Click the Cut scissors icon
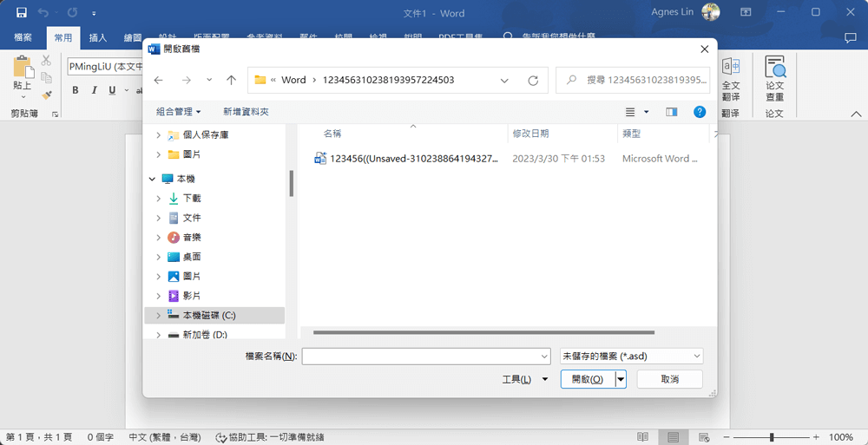Viewport: 868px width, 445px height. (47, 61)
